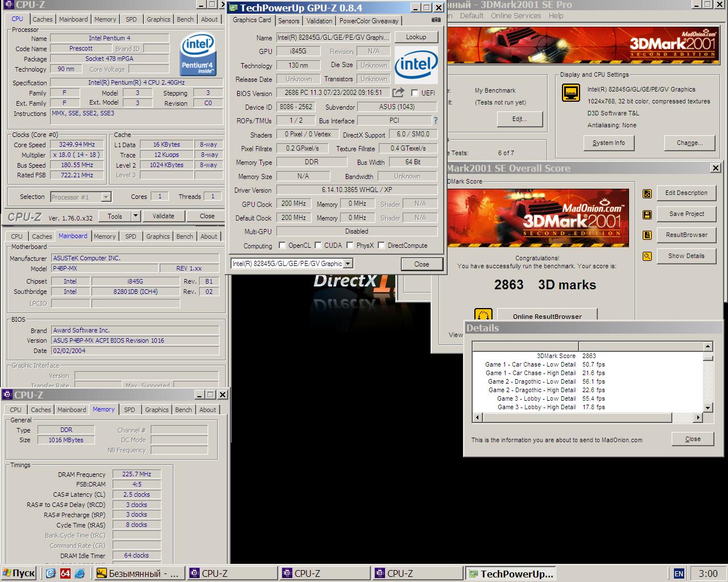Viewport: 728px width, 582px height.
Task: Click the Change... display settings button
Action: [x=689, y=143]
